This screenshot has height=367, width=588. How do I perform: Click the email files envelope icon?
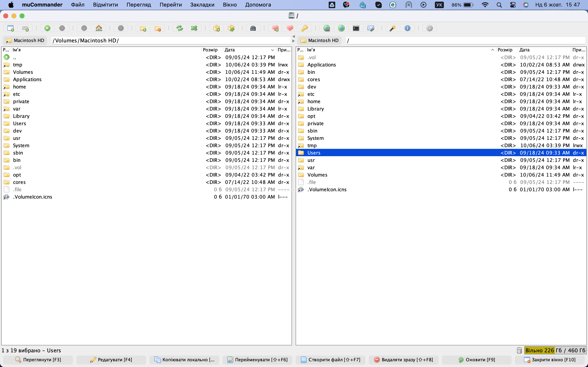coord(371,28)
